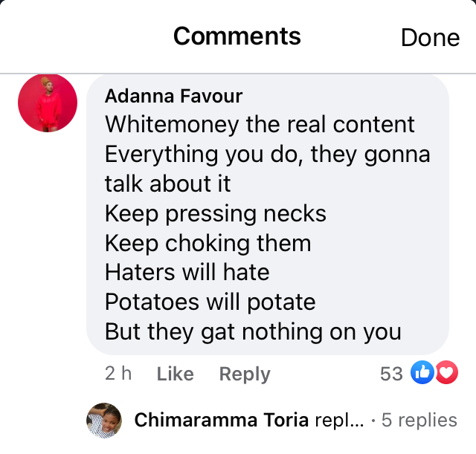
Task: Expand the 5 replies thread
Action: [x=419, y=421]
